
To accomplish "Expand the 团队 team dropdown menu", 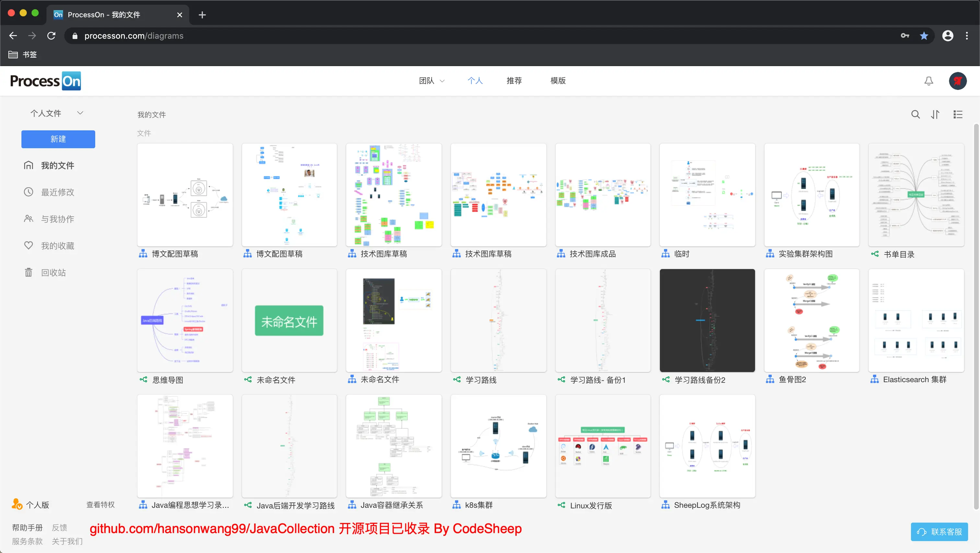I will [431, 81].
